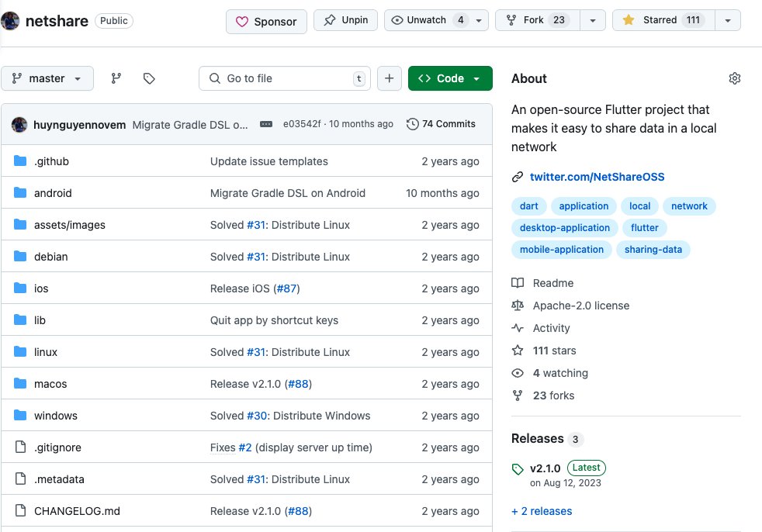Open the add file plus dropdown
The height and width of the screenshot is (532, 762).
(x=390, y=78)
